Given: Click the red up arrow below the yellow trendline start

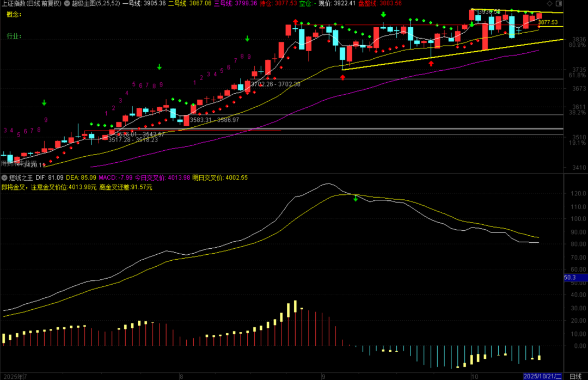Looking at the screenshot, I should 342,78.
